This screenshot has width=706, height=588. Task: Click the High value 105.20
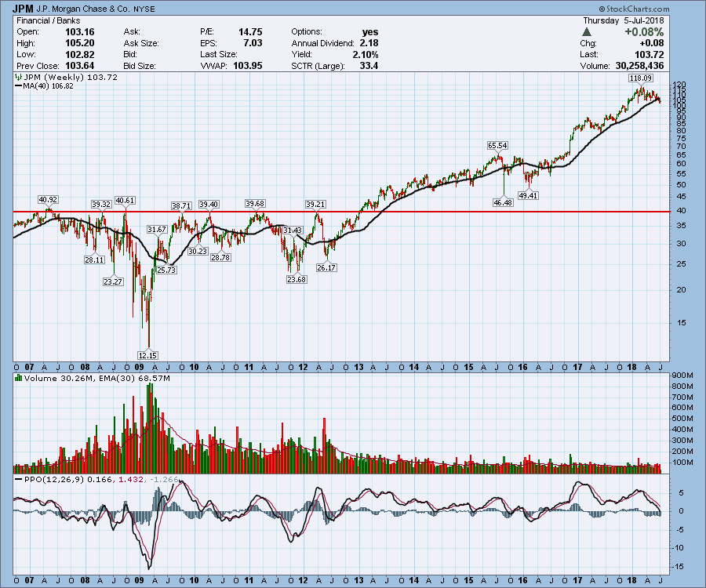pyautogui.click(x=80, y=43)
